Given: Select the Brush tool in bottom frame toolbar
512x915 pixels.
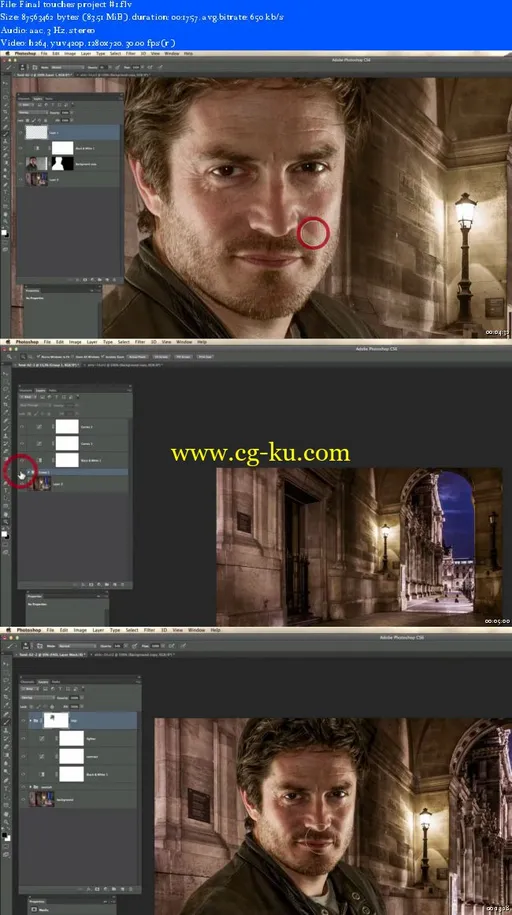Looking at the screenshot, I should (x=6, y=722).
